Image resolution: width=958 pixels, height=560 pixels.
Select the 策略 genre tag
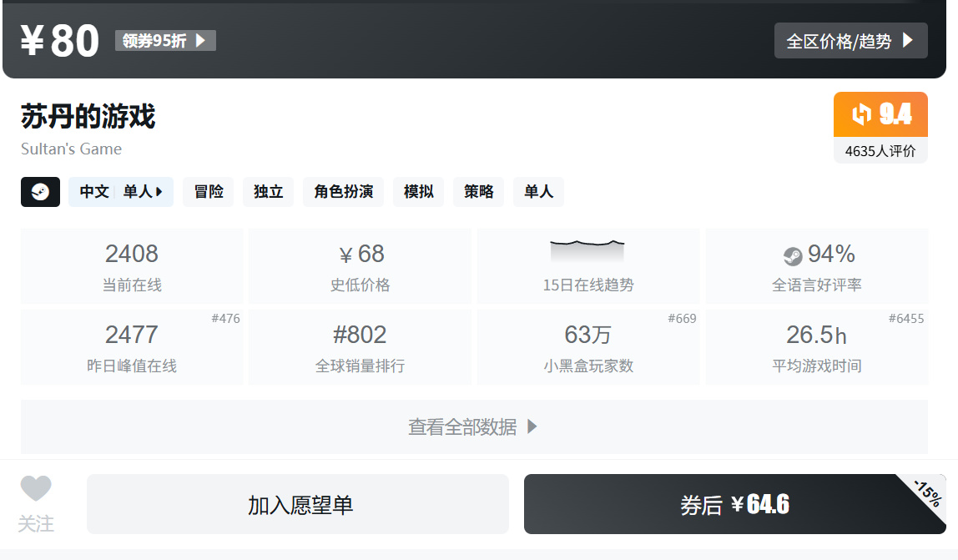click(x=478, y=192)
